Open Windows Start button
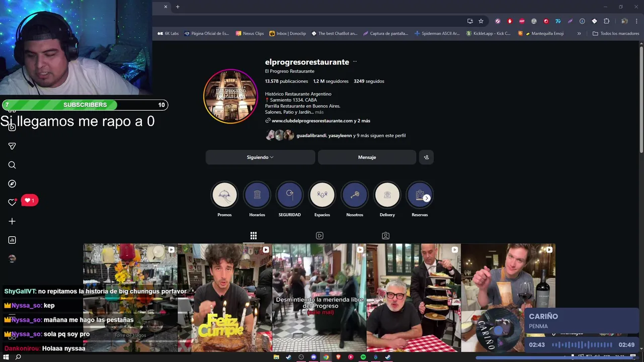644x362 pixels. pyautogui.click(x=6, y=357)
